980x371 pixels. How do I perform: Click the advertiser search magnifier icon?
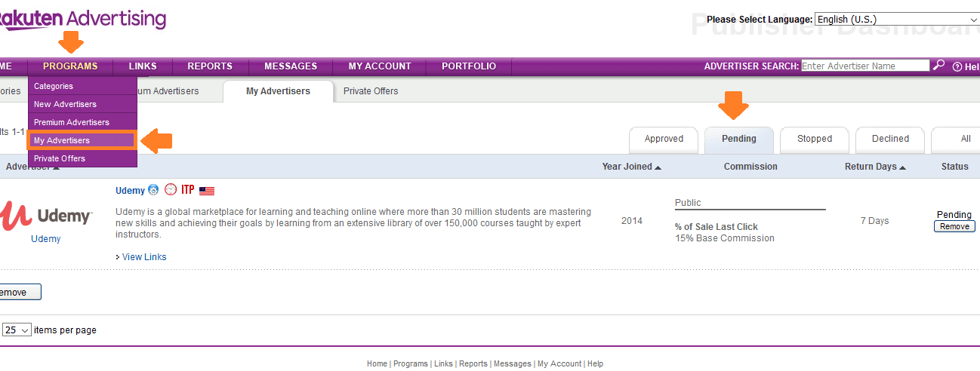click(x=938, y=66)
